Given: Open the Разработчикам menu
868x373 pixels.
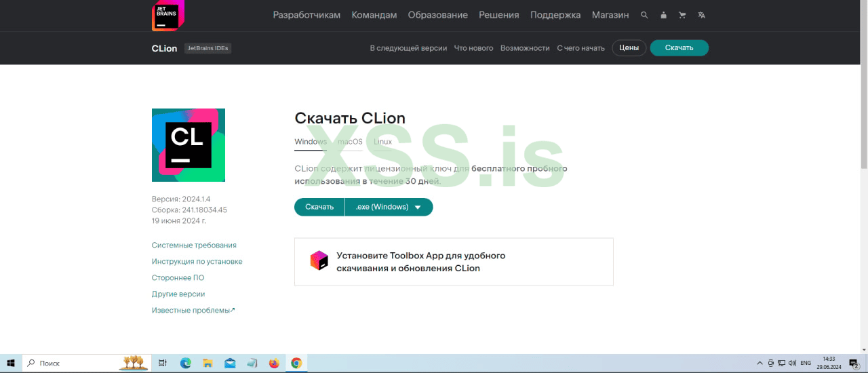Looking at the screenshot, I should click(307, 15).
